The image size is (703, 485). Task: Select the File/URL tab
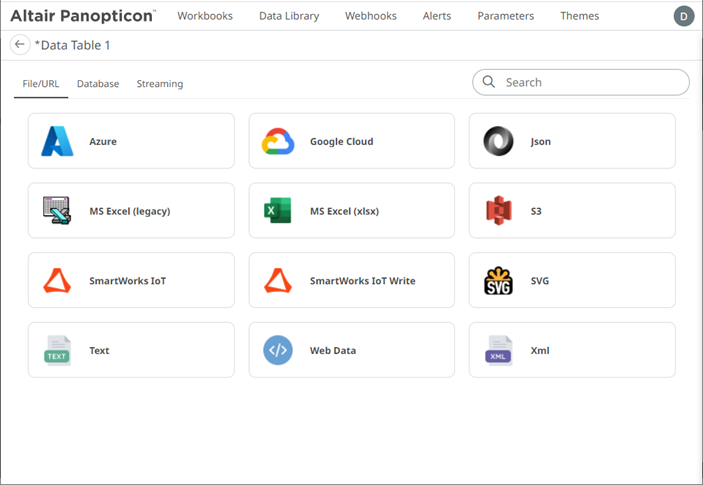(40, 84)
